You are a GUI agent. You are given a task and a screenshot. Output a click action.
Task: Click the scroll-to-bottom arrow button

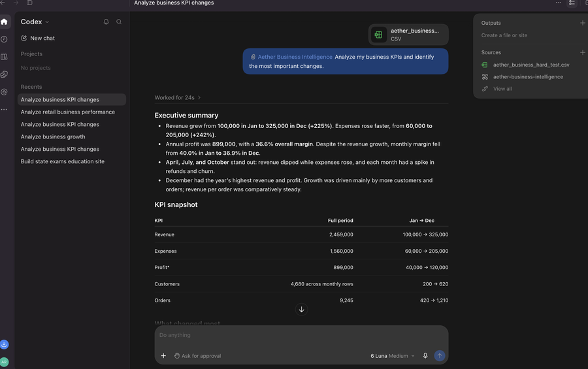301,310
